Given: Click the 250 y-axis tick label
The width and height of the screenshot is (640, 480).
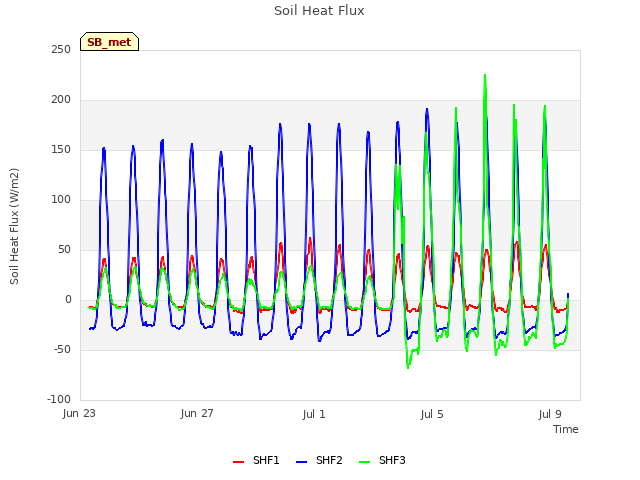Looking at the screenshot, I should coord(61,49).
